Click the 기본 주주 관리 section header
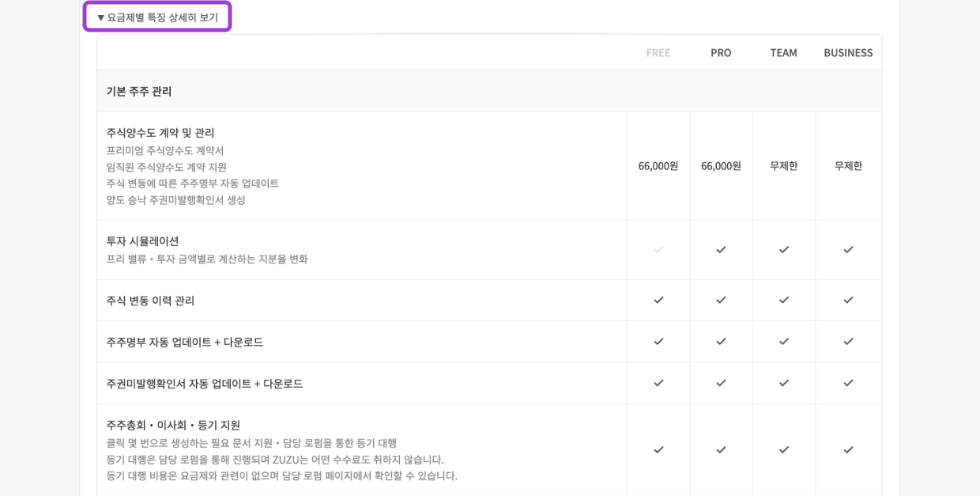Screen dimensions: 980x496 139,91
